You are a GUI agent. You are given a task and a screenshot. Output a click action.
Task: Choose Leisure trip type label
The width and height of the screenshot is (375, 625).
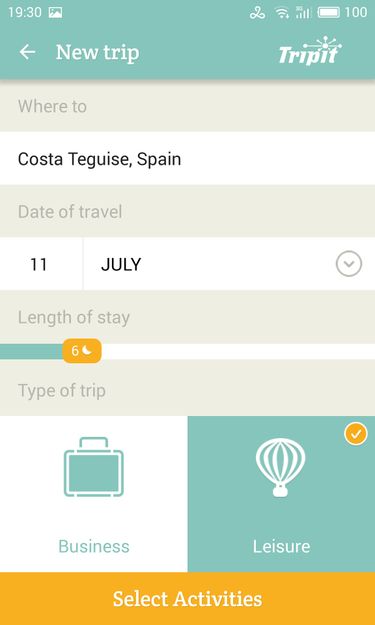(281, 546)
